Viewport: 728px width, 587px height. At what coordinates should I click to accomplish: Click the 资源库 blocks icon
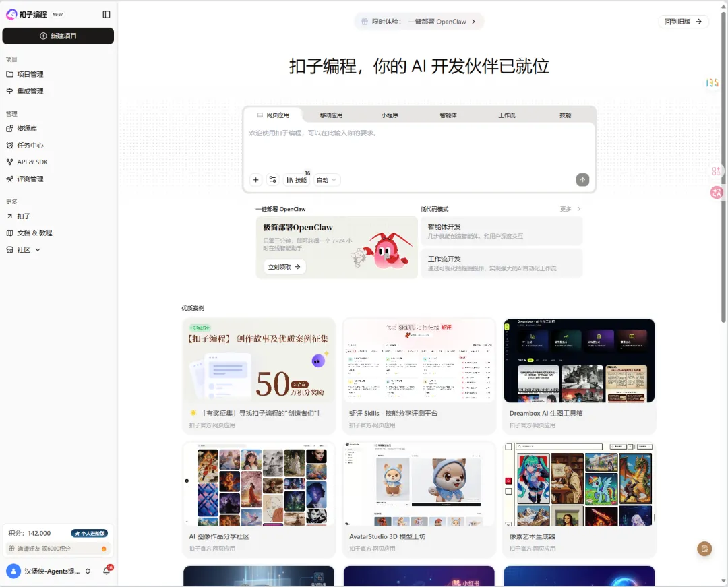pyautogui.click(x=9, y=129)
